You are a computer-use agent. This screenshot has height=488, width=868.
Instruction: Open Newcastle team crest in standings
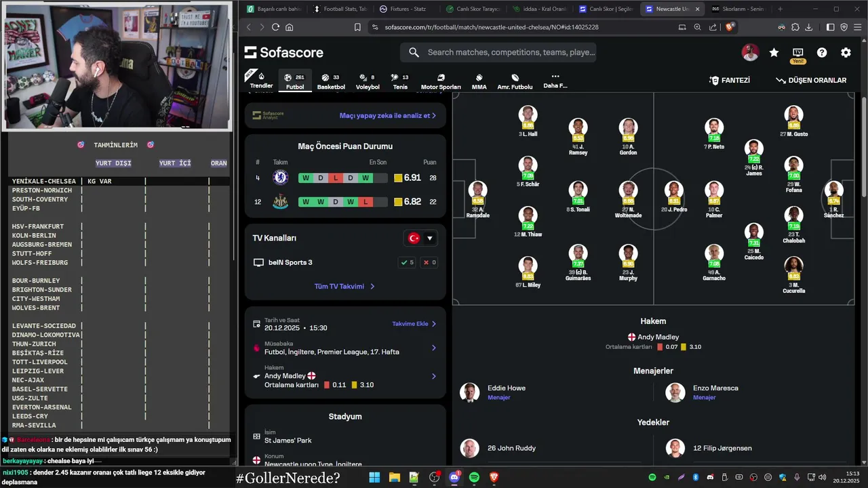tap(280, 201)
